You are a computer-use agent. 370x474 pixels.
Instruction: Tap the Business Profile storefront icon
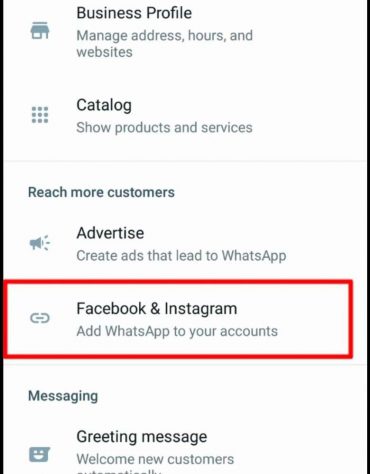coord(40,31)
